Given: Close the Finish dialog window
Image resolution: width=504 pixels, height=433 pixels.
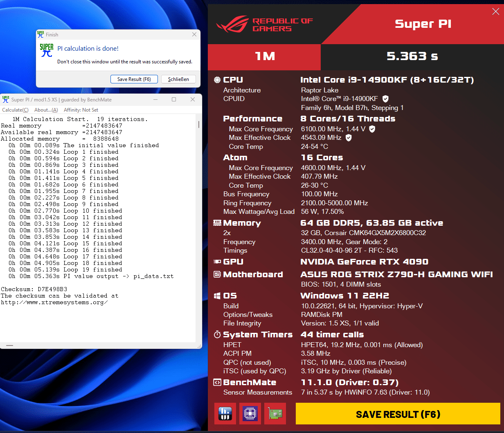Looking at the screenshot, I should click(194, 35).
